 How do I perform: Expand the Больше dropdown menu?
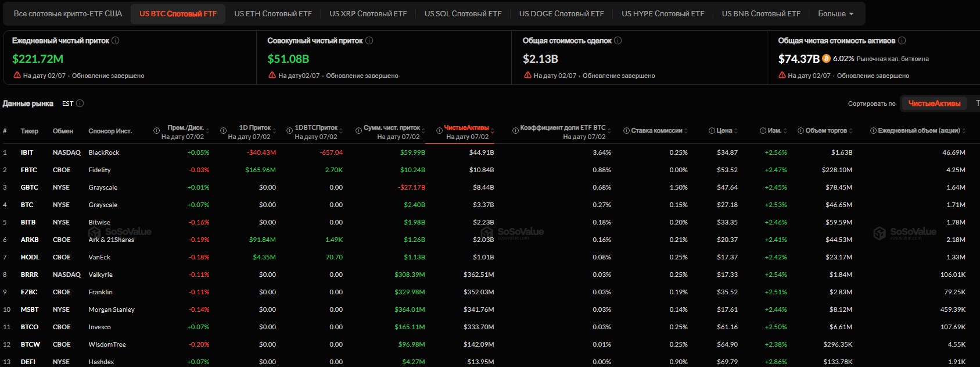[836, 14]
